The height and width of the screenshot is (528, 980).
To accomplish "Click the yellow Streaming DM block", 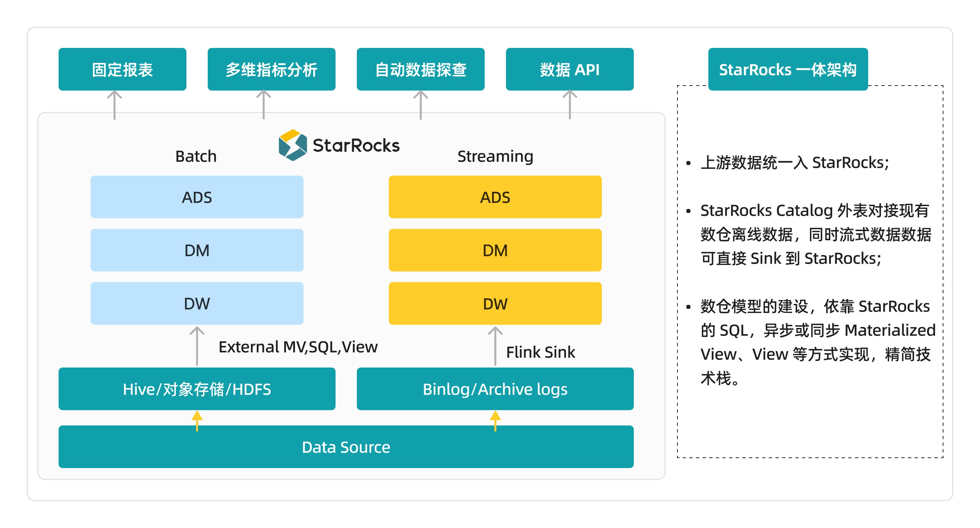I will [495, 250].
